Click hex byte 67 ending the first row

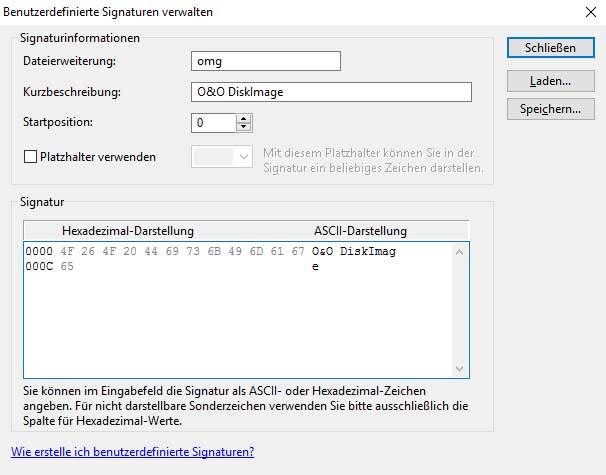298,251
